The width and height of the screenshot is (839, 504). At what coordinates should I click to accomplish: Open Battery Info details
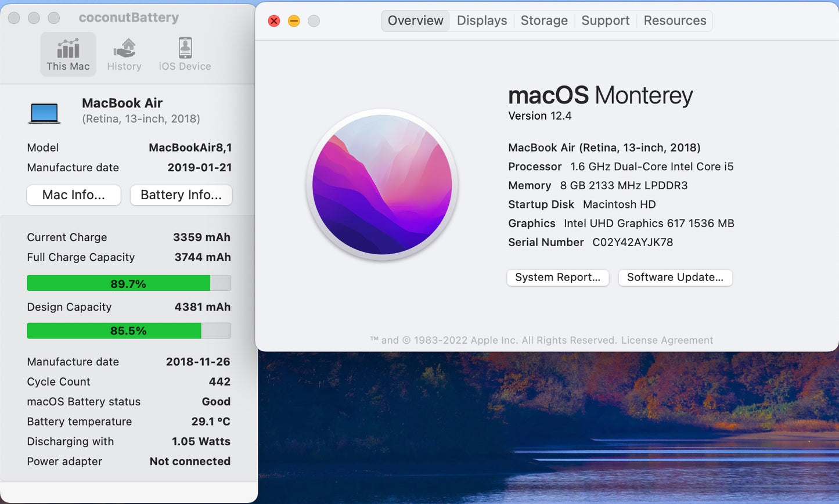[x=181, y=195]
